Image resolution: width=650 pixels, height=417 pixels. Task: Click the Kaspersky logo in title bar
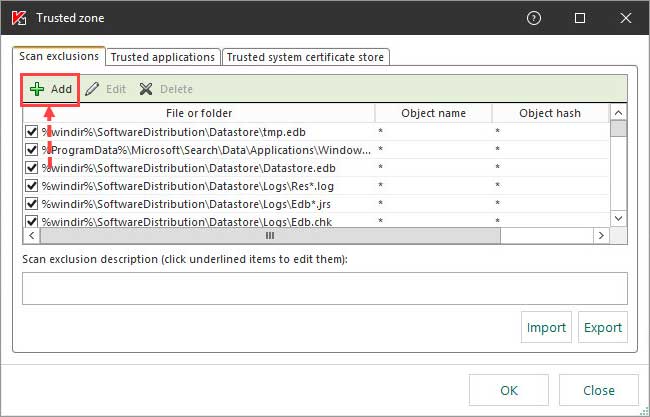coord(19,18)
